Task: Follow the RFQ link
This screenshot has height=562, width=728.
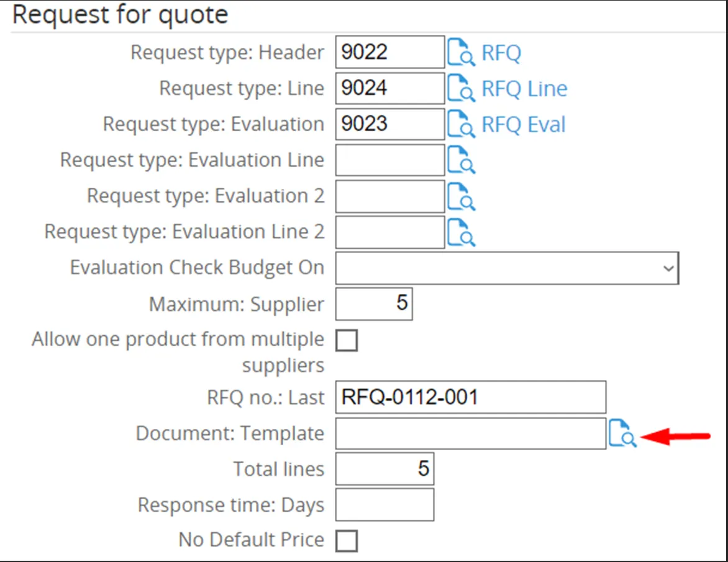Action: (x=501, y=53)
